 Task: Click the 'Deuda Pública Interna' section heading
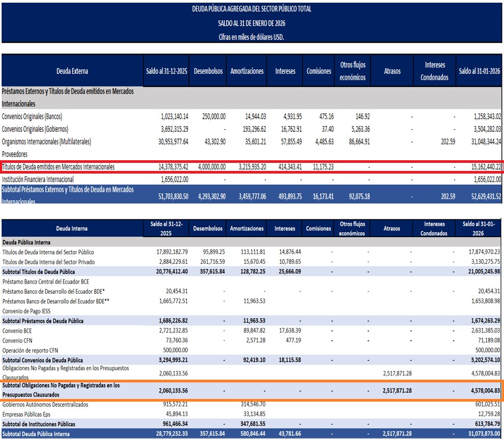[x=26, y=242]
